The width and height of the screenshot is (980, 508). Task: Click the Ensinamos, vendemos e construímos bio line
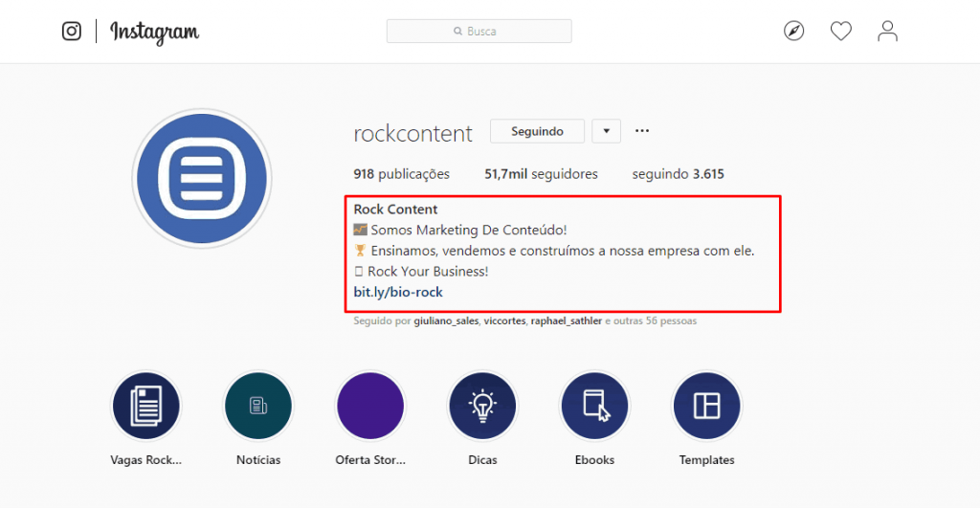coord(554,251)
